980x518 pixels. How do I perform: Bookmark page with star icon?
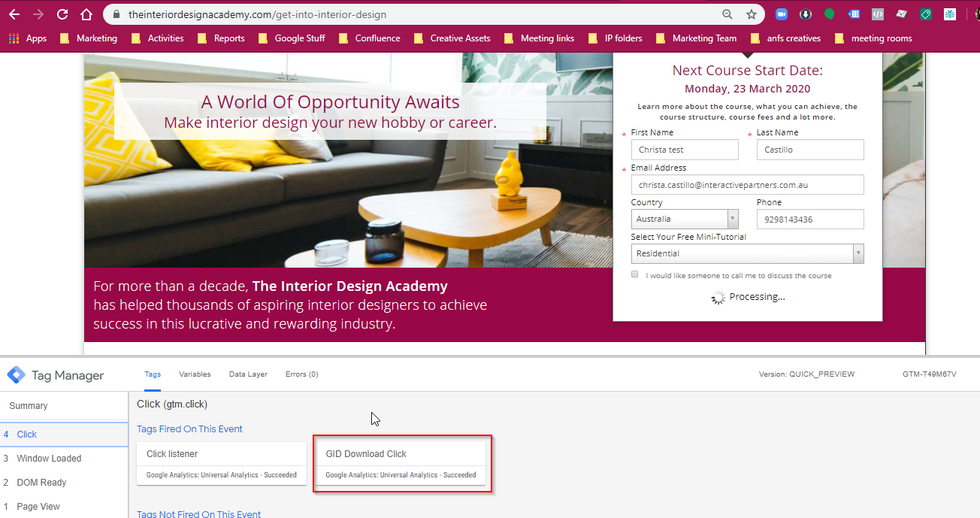pyautogui.click(x=751, y=14)
